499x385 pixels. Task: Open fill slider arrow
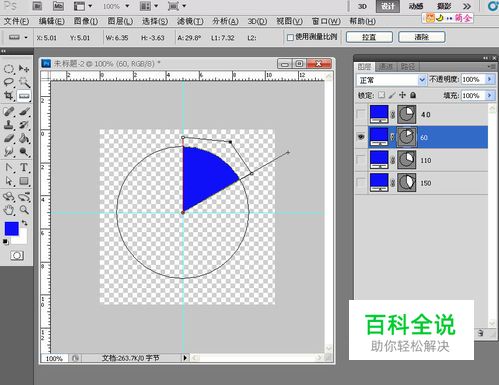[x=489, y=95]
